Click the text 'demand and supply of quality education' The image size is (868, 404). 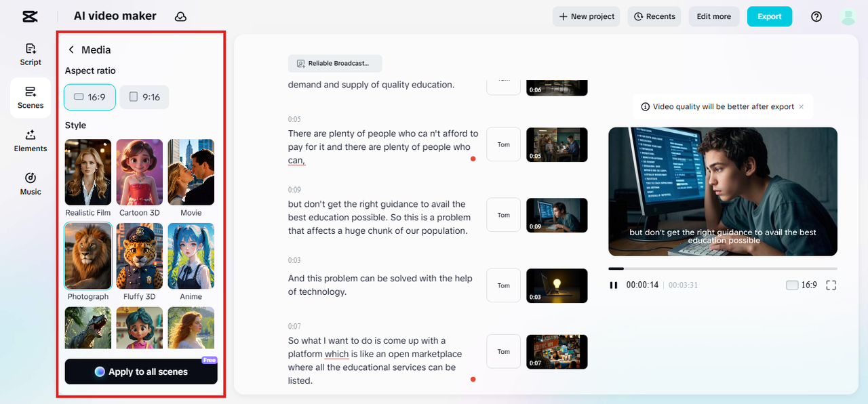tap(371, 85)
